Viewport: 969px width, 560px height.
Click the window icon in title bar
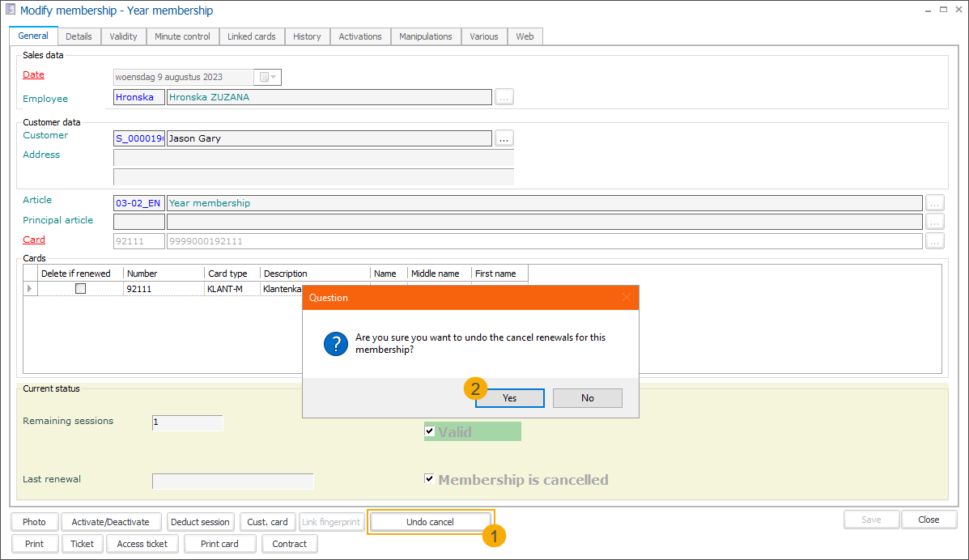[11, 11]
